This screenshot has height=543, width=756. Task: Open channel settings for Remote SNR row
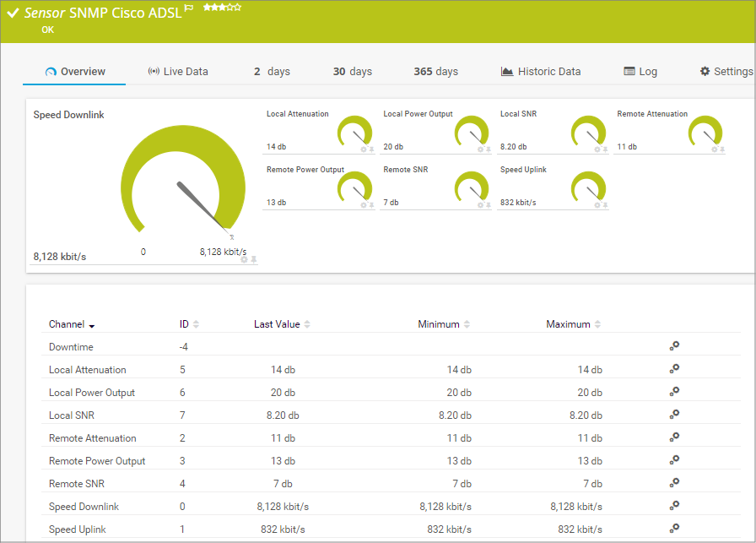(x=674, y=483)
